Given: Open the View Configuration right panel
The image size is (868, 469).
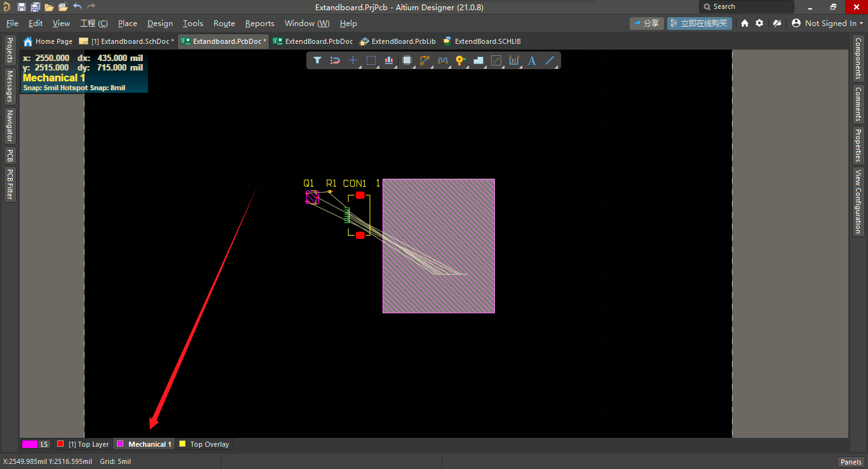Looking at the screenshot, I should [858, 201].
